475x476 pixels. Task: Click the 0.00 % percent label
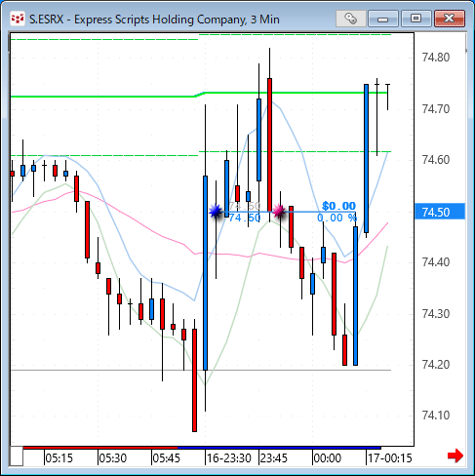pyautogui.click(x=336, y=218)
